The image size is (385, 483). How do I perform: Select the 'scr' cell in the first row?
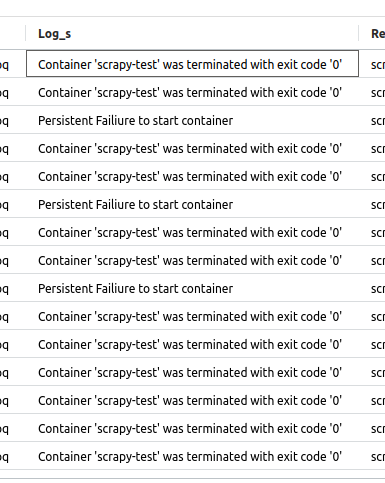click(x=372, y=64)
